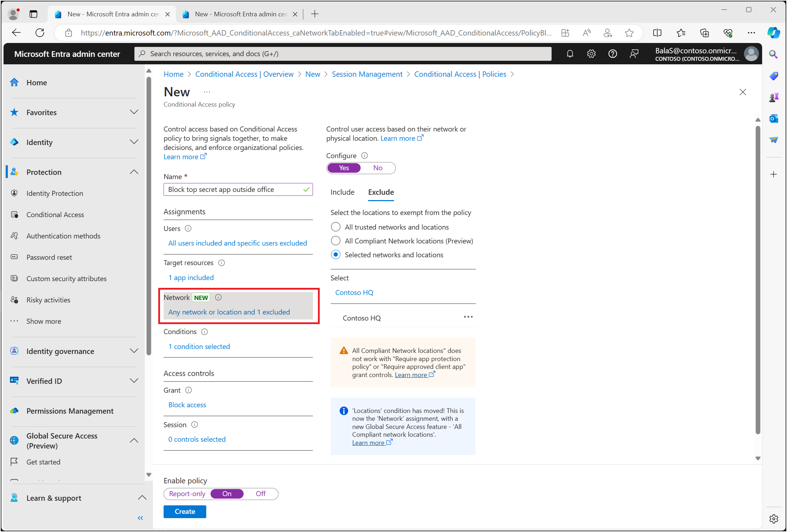Screen dimensions: 787x532
Task: Open portal settings gear icon
Action: 591,54
